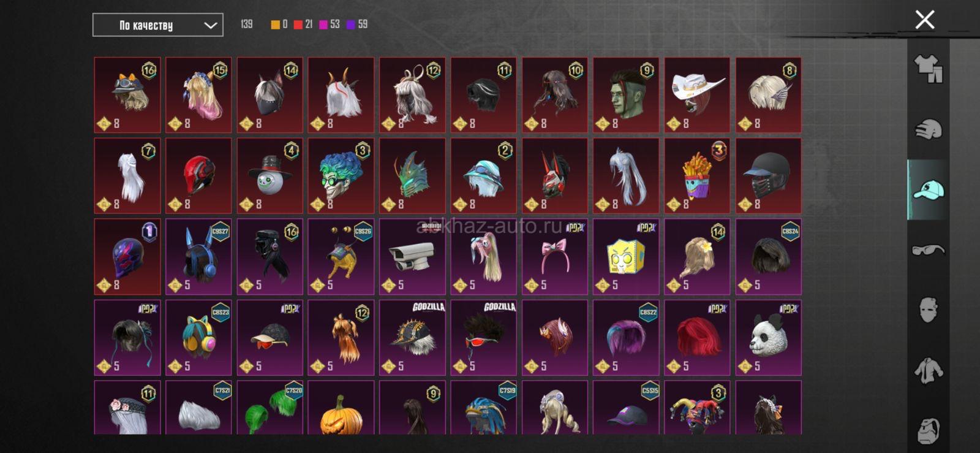Filter by the purple quality swatch
Image resolution: width=980 pixels, height=453 pixels.
(x=351, y=25)
